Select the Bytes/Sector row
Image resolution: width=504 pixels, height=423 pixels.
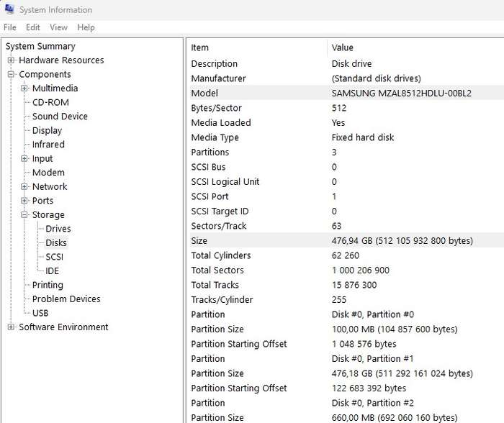[347, 108]
